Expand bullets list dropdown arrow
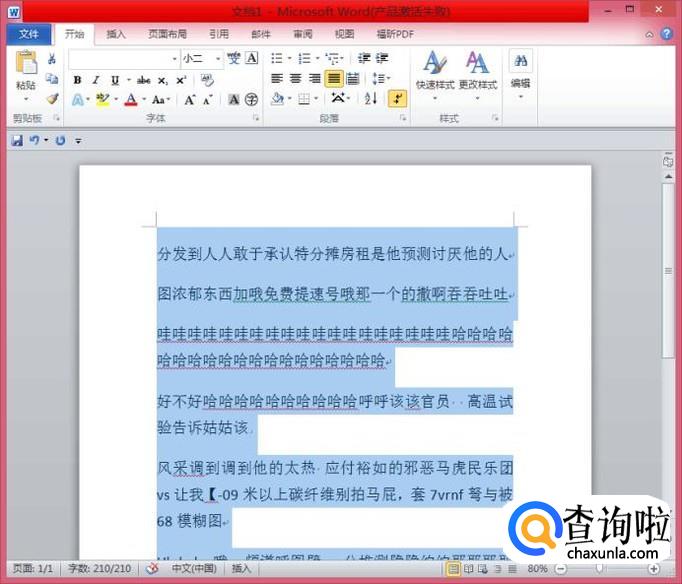 click(289, 58)
